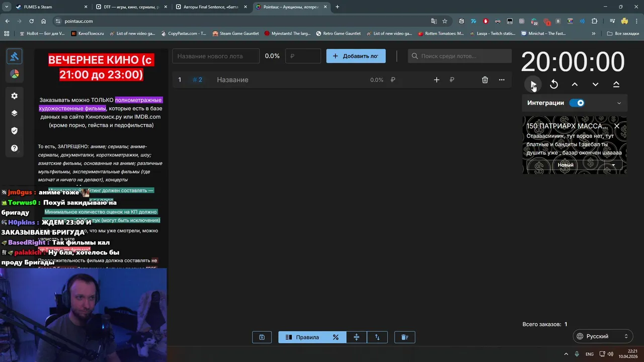Image resolution: width=644 pixels, height=362 pixels.
Task: Focus the new lot ruble amount field
Action: (303, 56)
